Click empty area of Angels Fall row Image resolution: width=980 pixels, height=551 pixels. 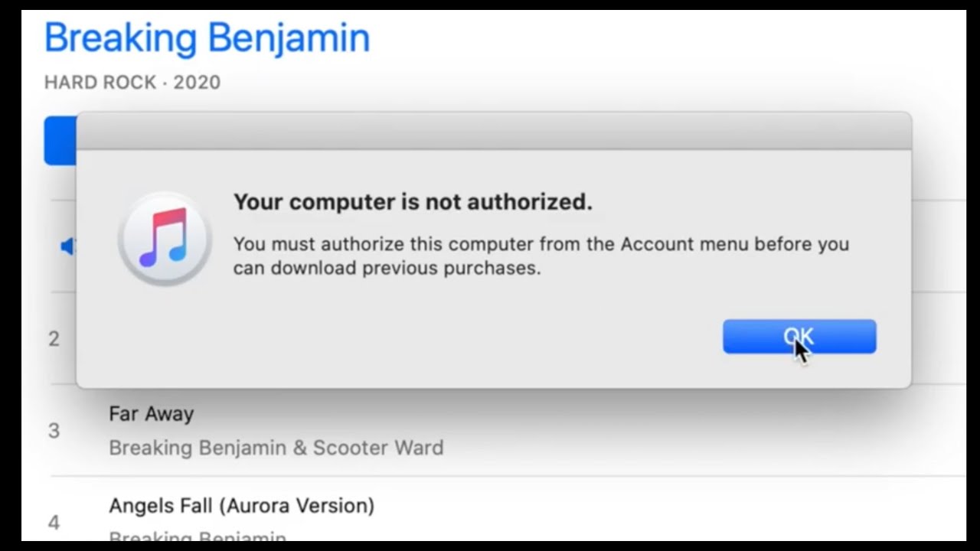click(689, 514)
